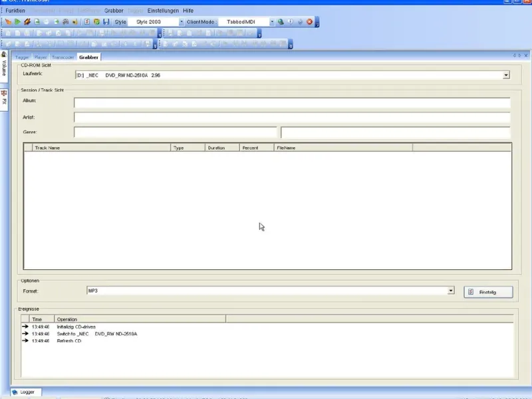Expand the Format dropdown showing MP3
This screenshot has height=399, width=532.
click(451, 291)
